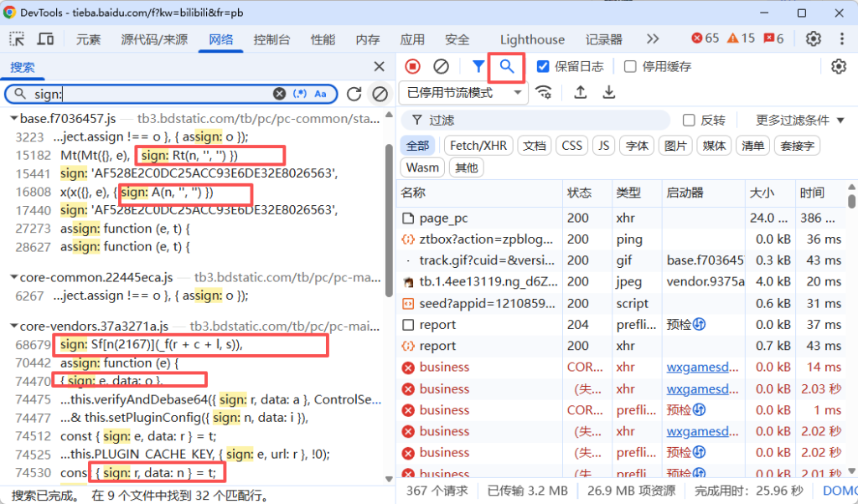Toggle the device toolbar icon
858x504 pixels.
coord(45,39)
